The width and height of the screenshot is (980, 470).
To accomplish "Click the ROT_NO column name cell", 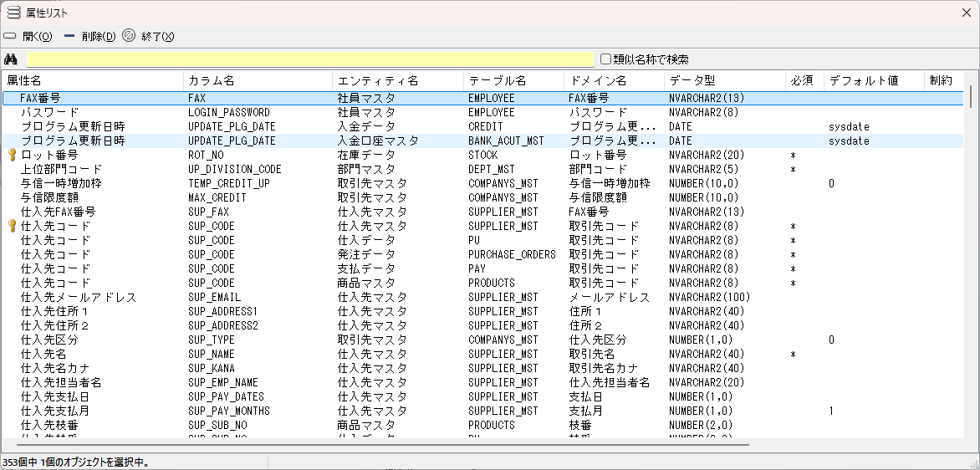I will click(206, 155).
